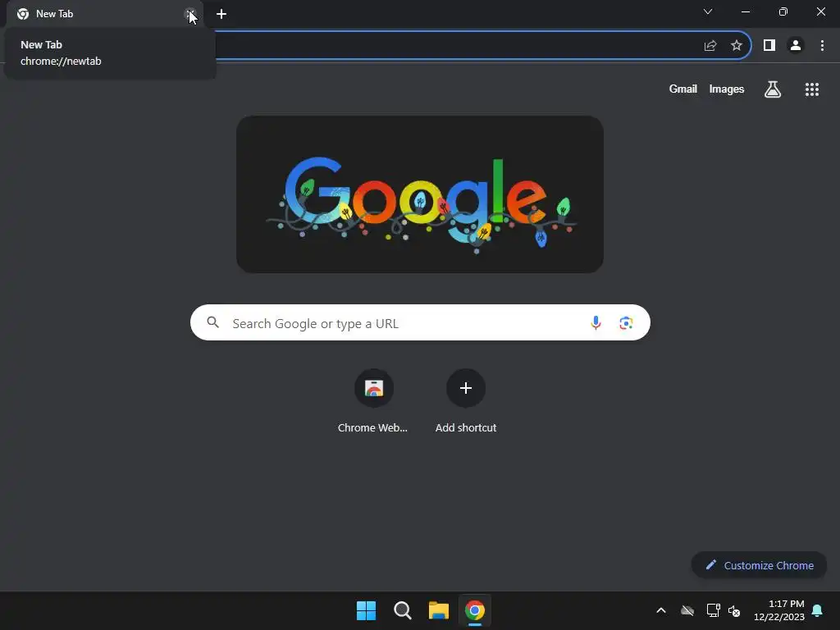
Task: Share this page icon in address bar
Action: tap(710, 46)
